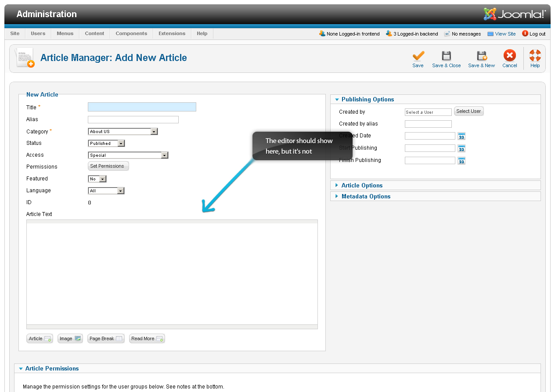Image resolution: width=555 pixels, height=392 pixels.
Task: Open the Status dropdown showing Published
Action: pyautogui.click(x=106, y=143)
